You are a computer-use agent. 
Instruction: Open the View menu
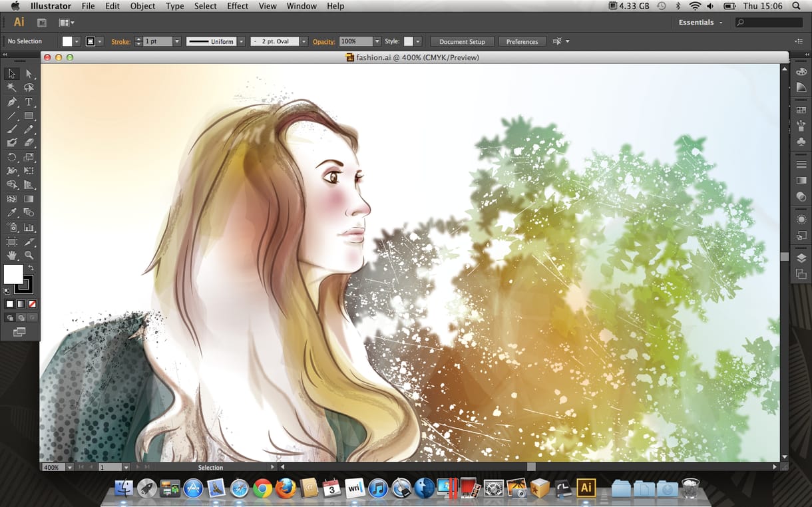268,6
